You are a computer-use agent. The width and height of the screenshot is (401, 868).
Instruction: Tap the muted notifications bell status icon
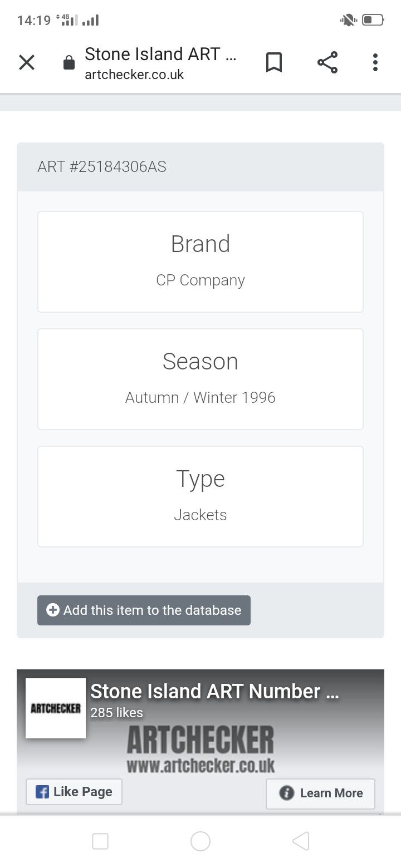(x=348, y=21)
